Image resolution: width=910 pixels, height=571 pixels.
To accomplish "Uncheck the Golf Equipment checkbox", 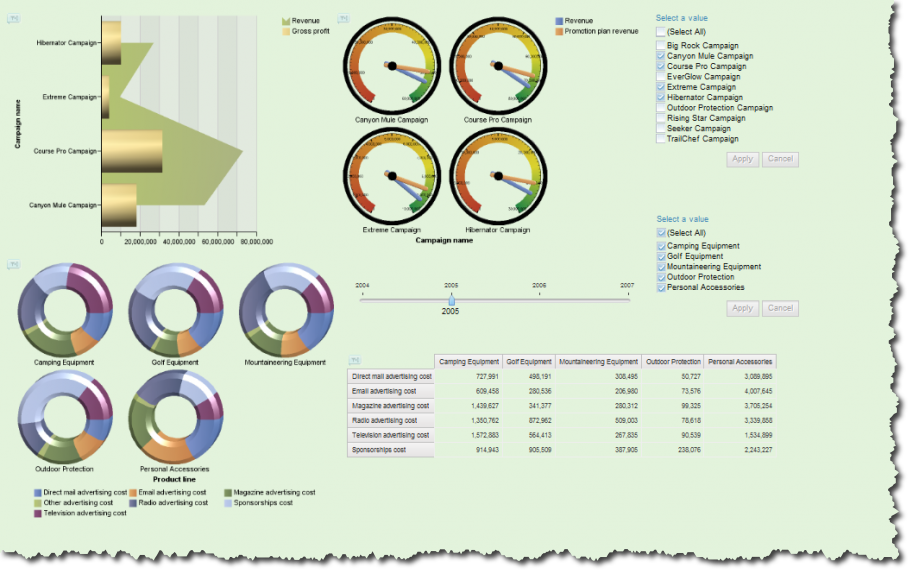I will 661,256.
